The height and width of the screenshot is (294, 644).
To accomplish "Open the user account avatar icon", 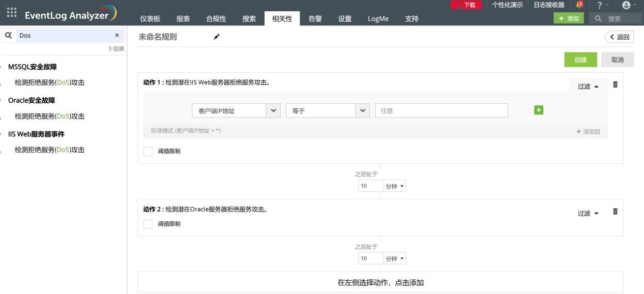I will (626, 5).
